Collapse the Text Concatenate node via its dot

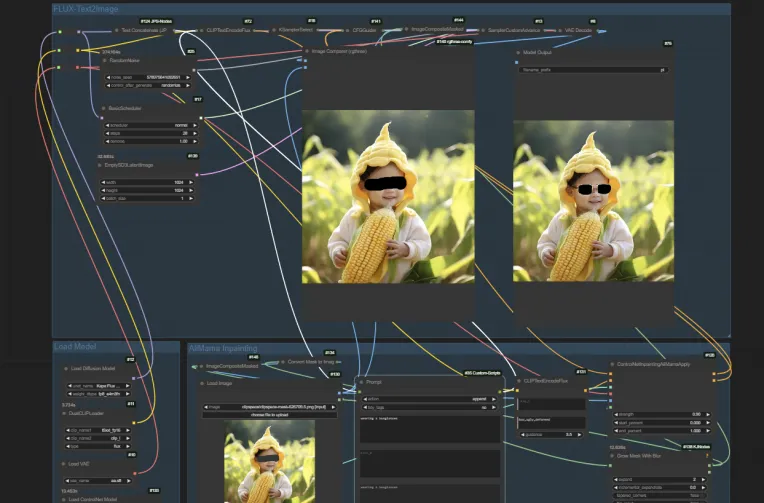(x=116, y=30)
